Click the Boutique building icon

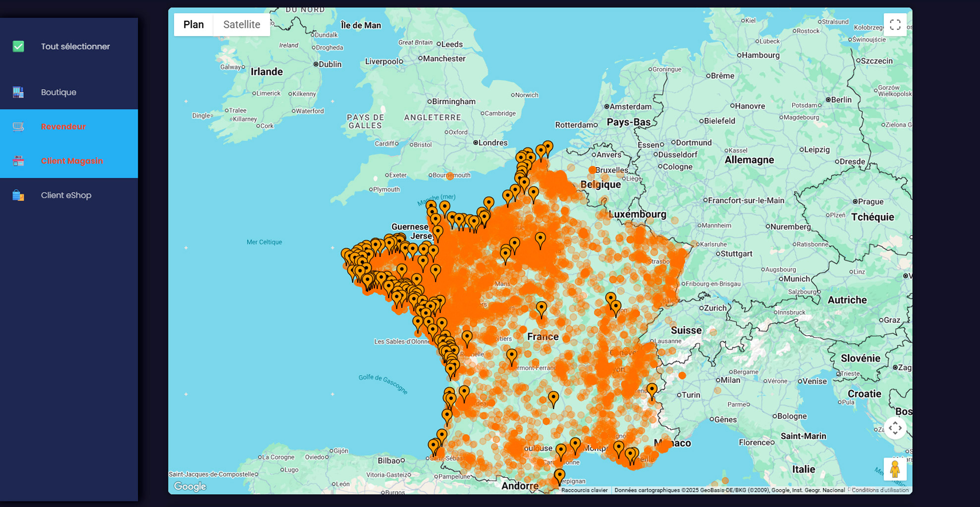pos(18,92)
